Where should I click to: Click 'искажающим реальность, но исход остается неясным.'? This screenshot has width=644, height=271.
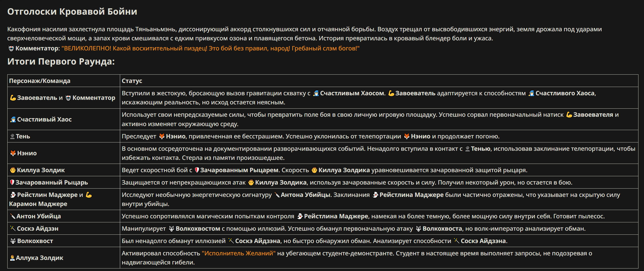pyautogui.click(x=203, y=102)
